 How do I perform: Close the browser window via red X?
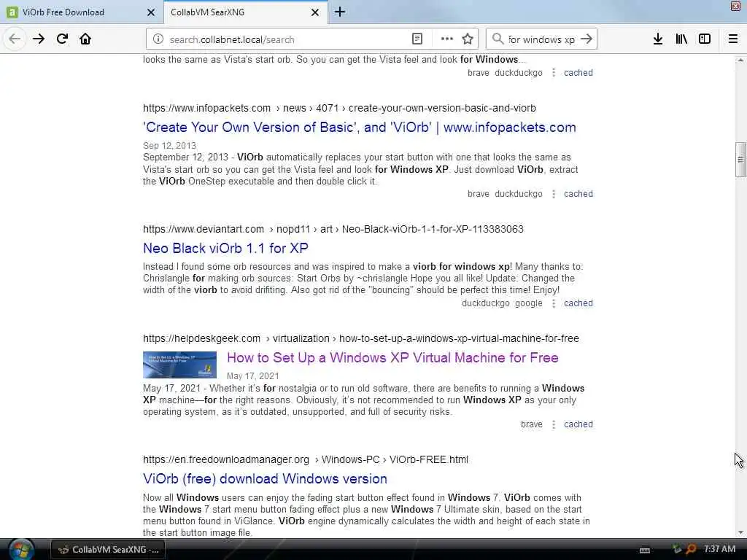coord(736,6)
